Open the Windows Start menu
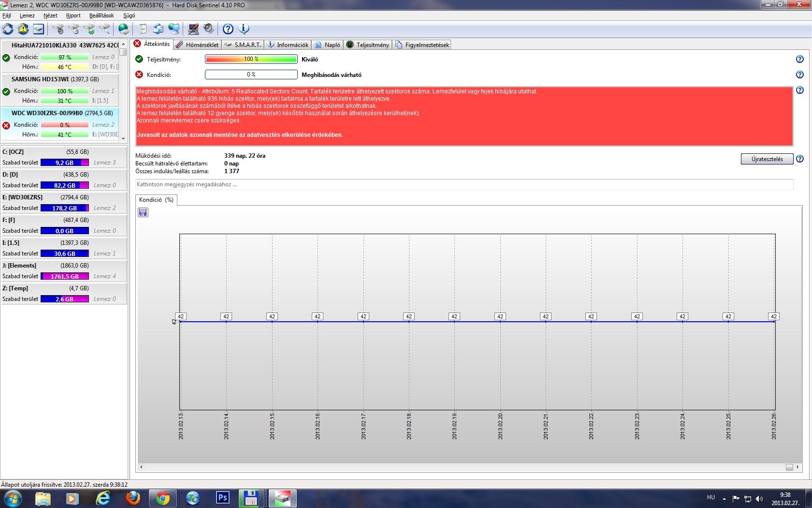Screen dimensions: 812x508 13,498
